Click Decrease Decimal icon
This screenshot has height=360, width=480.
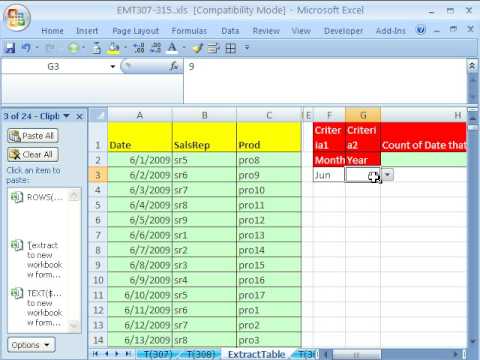155,48
